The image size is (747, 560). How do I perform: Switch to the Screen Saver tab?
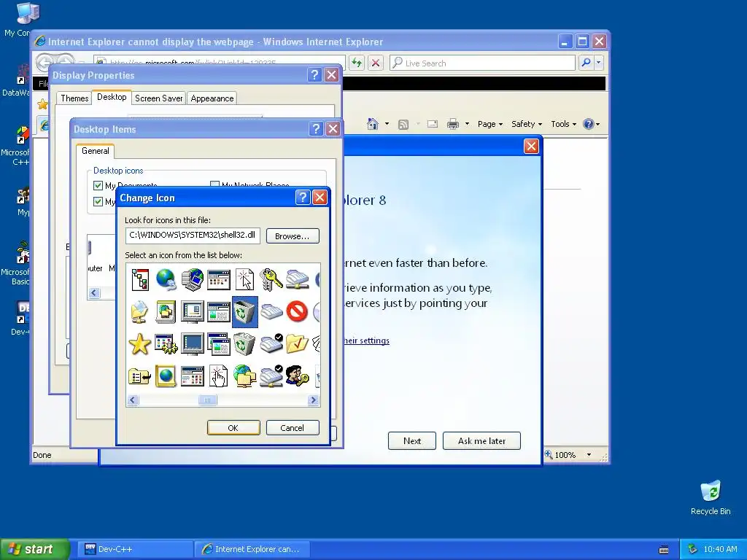158,98
